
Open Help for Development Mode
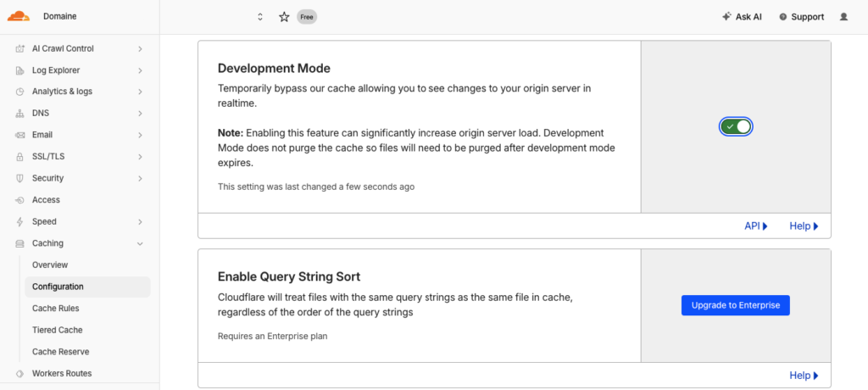pyautogui.click(x=804, y=226)
